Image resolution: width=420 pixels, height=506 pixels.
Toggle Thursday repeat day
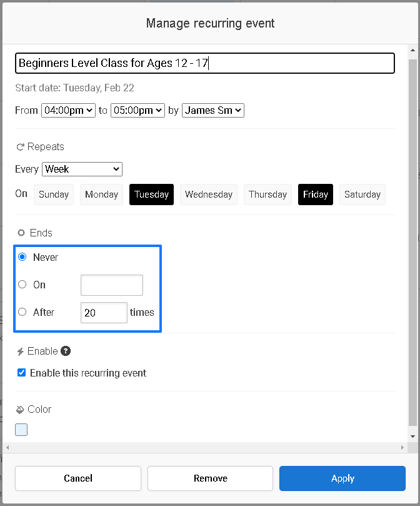(x=267, y=195)
